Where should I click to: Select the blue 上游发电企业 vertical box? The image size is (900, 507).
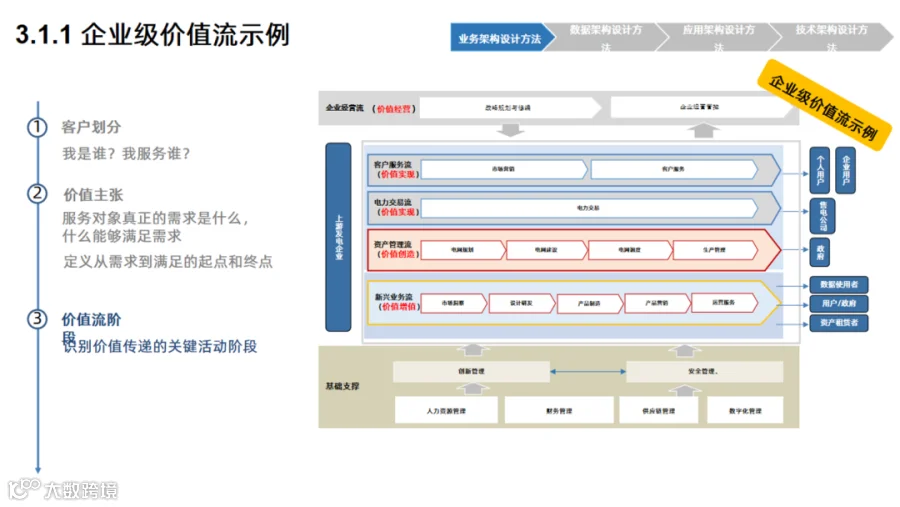338,237
